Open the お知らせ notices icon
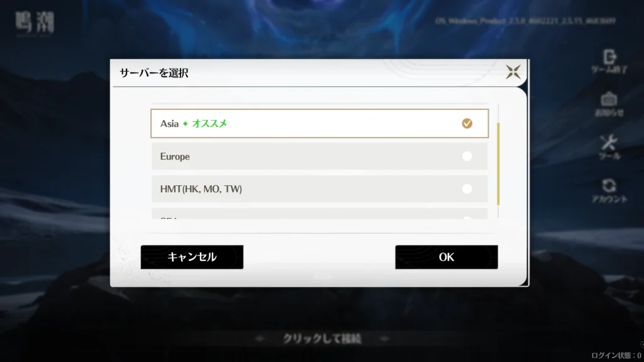644x362 pixels. click(x=609, y=99)
